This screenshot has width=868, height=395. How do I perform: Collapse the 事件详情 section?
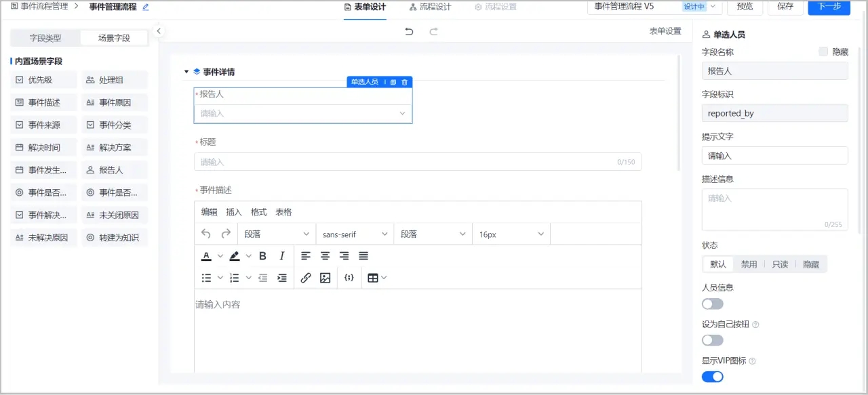(186, 72)
